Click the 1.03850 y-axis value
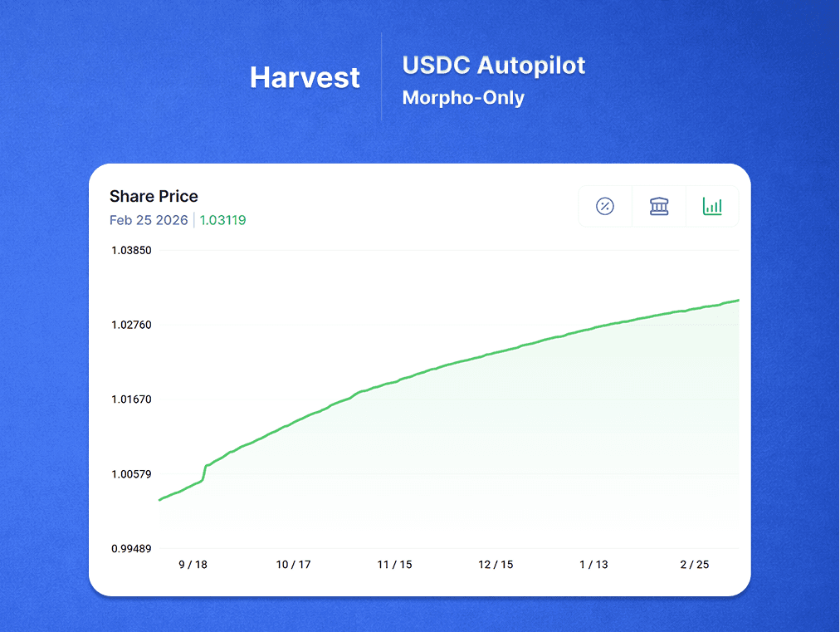The image size is (840, 632). [x=132, y=249]
